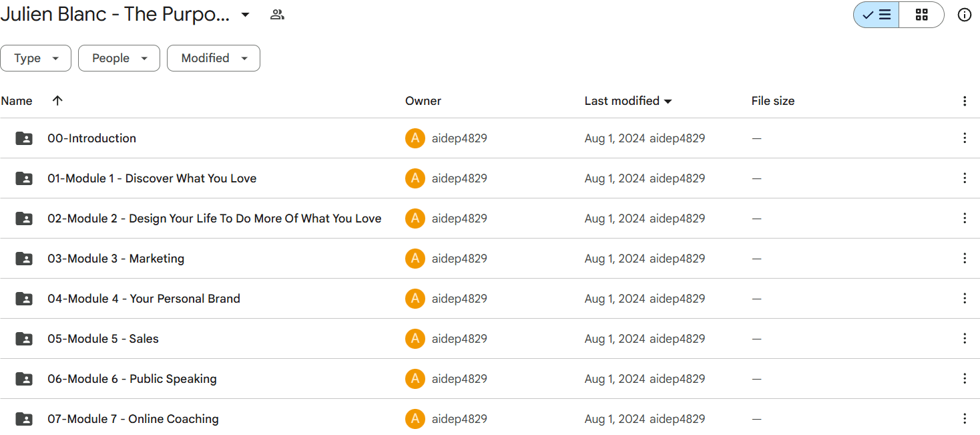Screen dimensions: 980x435
Task: Open the 05-Module 5 - Sales folder
Action: [x=103, y=339]
